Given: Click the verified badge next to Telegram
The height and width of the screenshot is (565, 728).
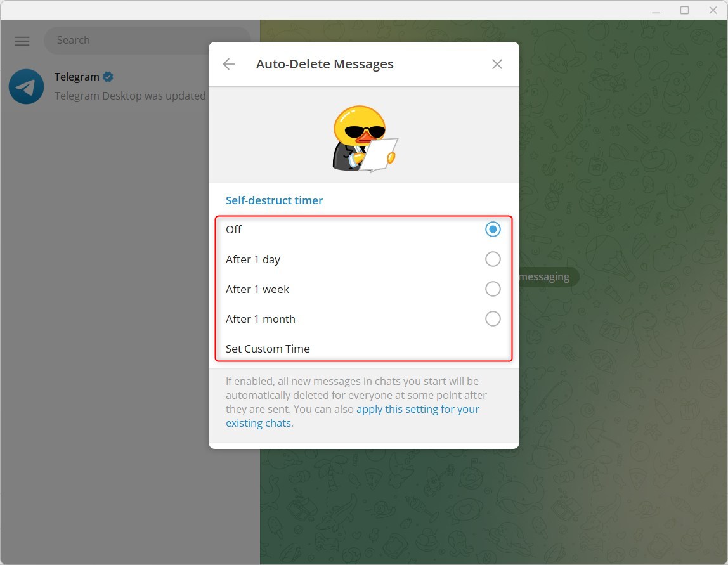Looking at the screenshot, I should [x=108, y=77].
